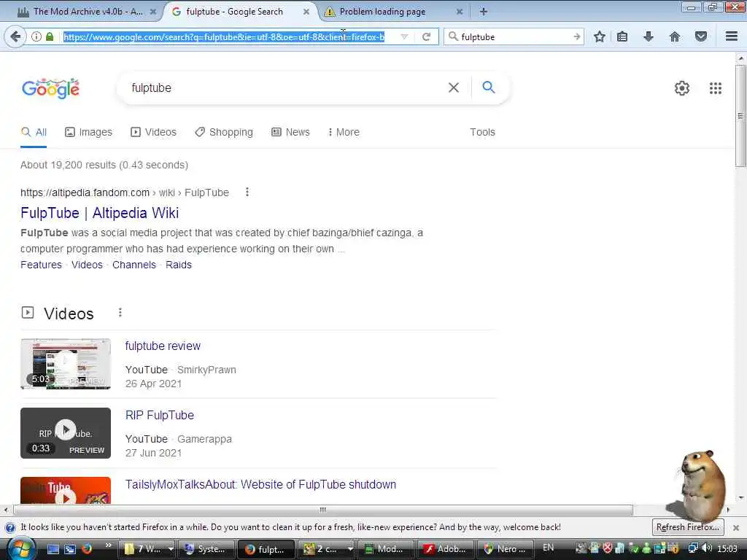Open a new tab with the plus button
The image size is (747, 560).
[x=484, y=12]
